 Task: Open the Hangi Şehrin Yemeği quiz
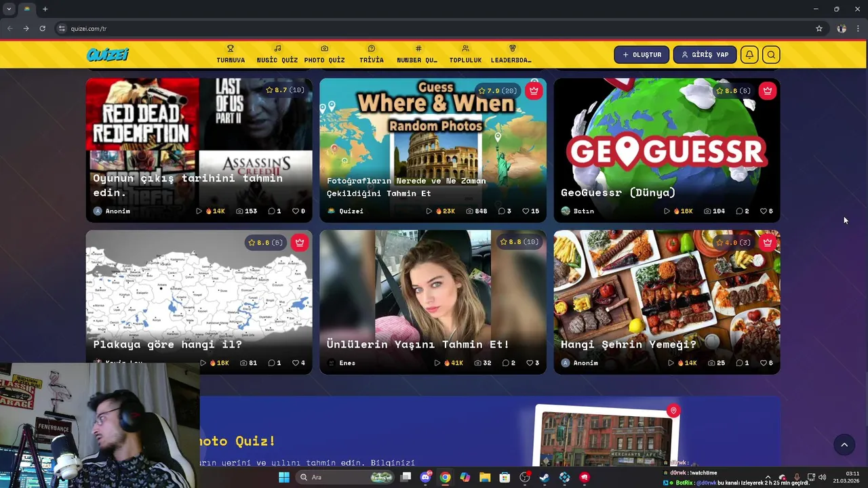coord(667,302)
